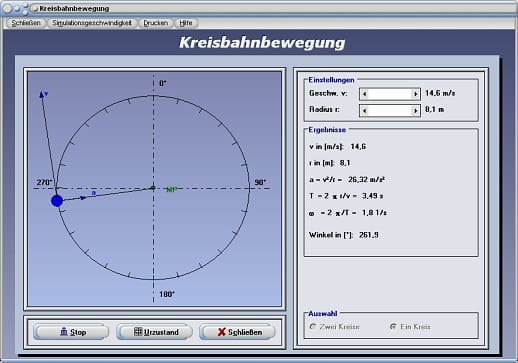Click the velocity vector arrowhead labeled v
This screenshot has height=363, width=518.
click(42, 95)
